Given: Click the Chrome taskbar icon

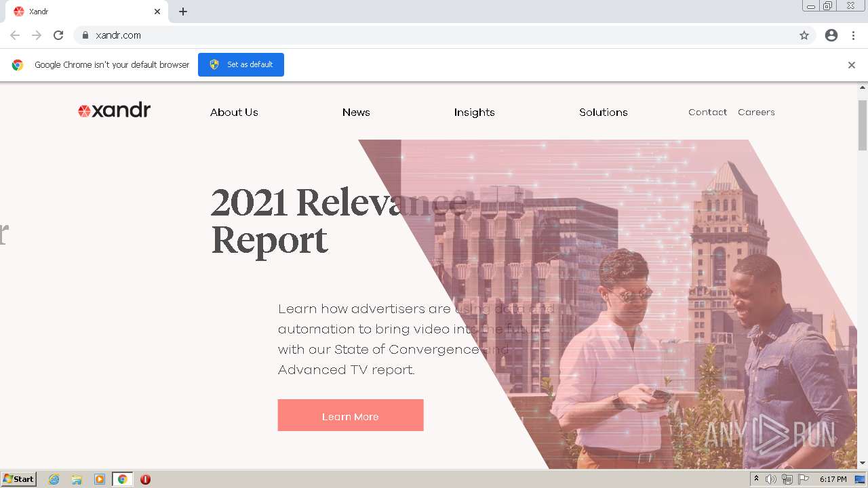Looking at the screenshot, I should 122,479.
